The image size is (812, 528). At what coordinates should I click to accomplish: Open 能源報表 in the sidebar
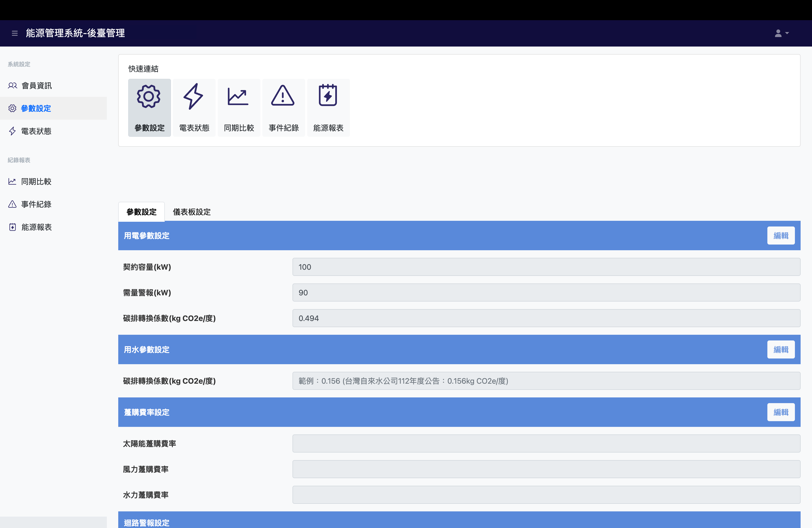tap(36, 227)
